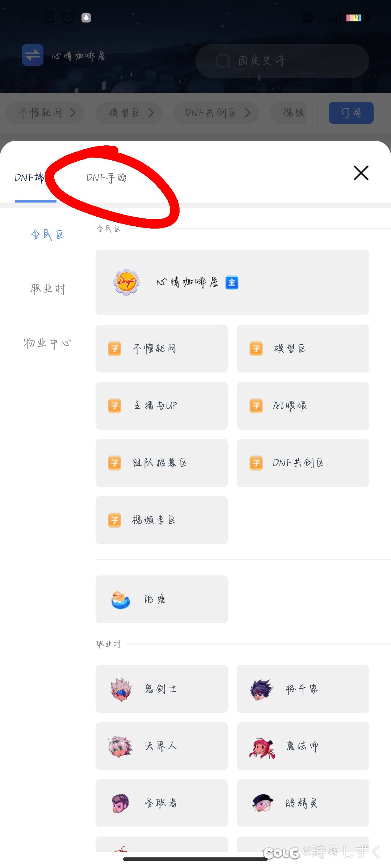Jump to 职业村 in sidebar
Image resolution: width=391 pixels, height=868 pixels.
tap(47, 289)
